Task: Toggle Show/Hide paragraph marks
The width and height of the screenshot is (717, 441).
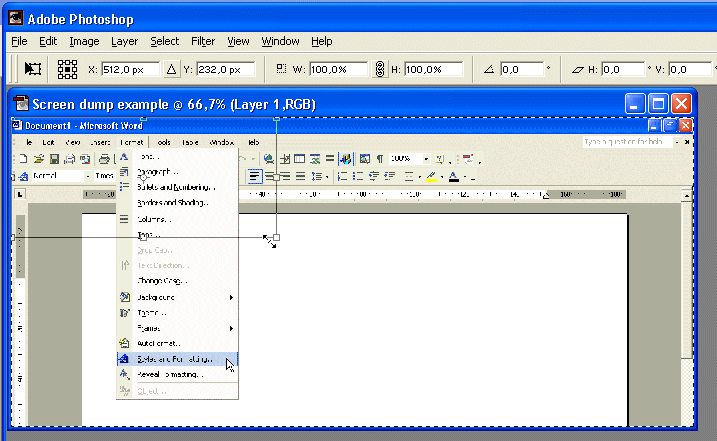Action: (x=380, y=159)
